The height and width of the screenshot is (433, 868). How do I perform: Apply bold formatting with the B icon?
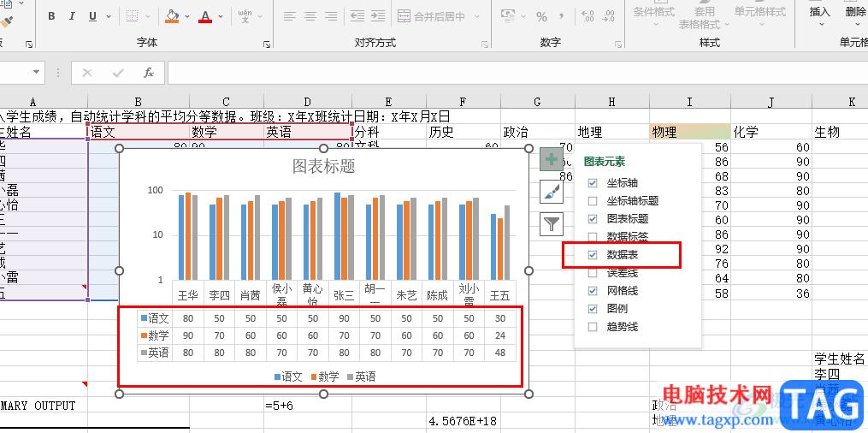(51, 16)
